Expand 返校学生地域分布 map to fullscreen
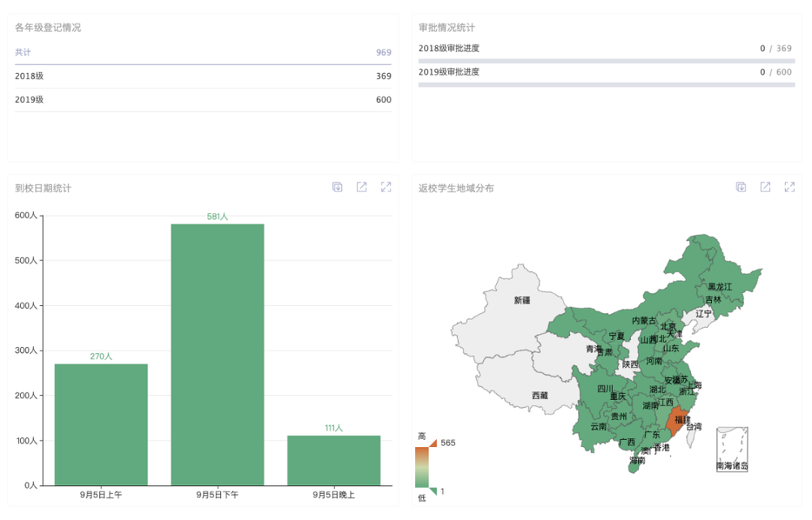The height and width of the screenshot is (520, 812). pos(789,187)
